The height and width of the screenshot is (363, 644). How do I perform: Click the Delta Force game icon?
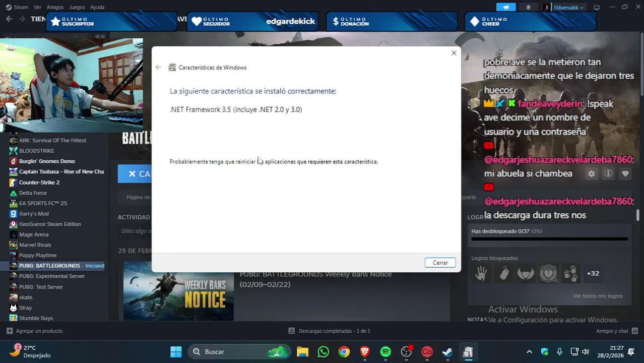14,193
